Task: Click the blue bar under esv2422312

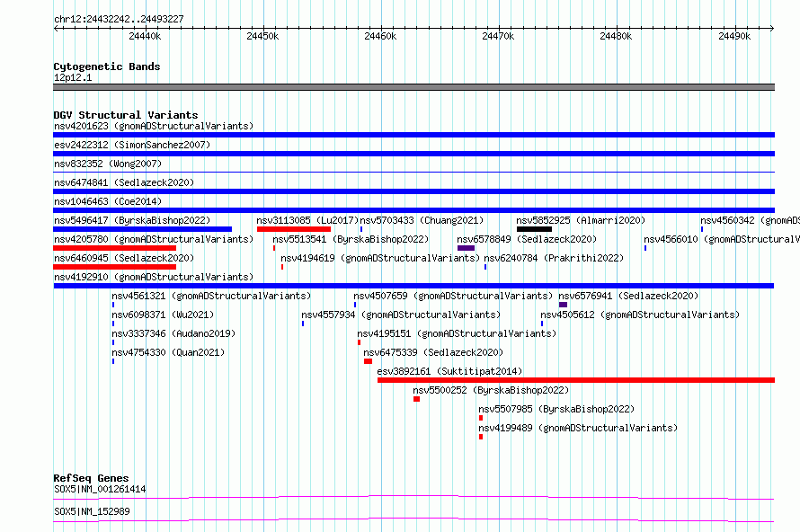Action: [x=413, y=154]
